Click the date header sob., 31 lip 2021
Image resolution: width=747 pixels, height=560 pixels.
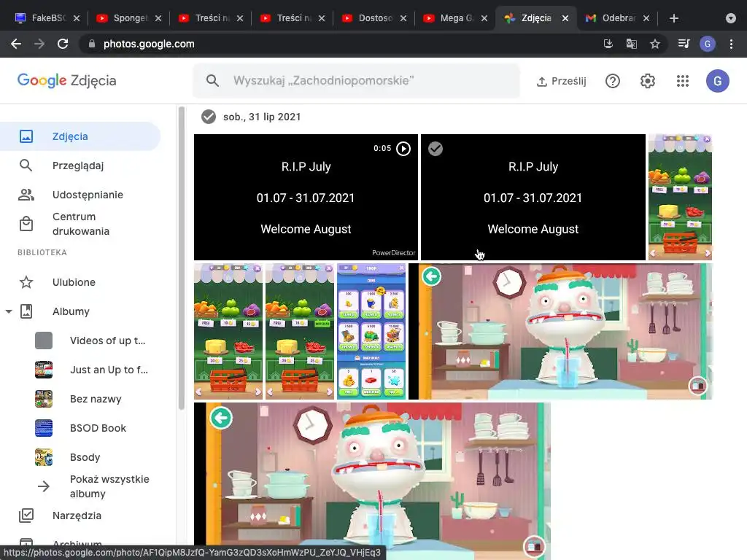[262, 117]
